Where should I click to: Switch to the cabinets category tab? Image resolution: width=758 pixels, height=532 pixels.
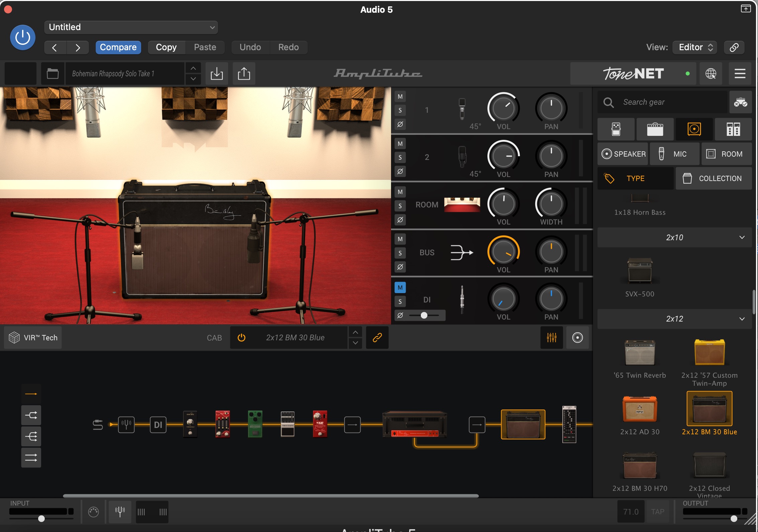pyautogui.click(x=694, y=129)
